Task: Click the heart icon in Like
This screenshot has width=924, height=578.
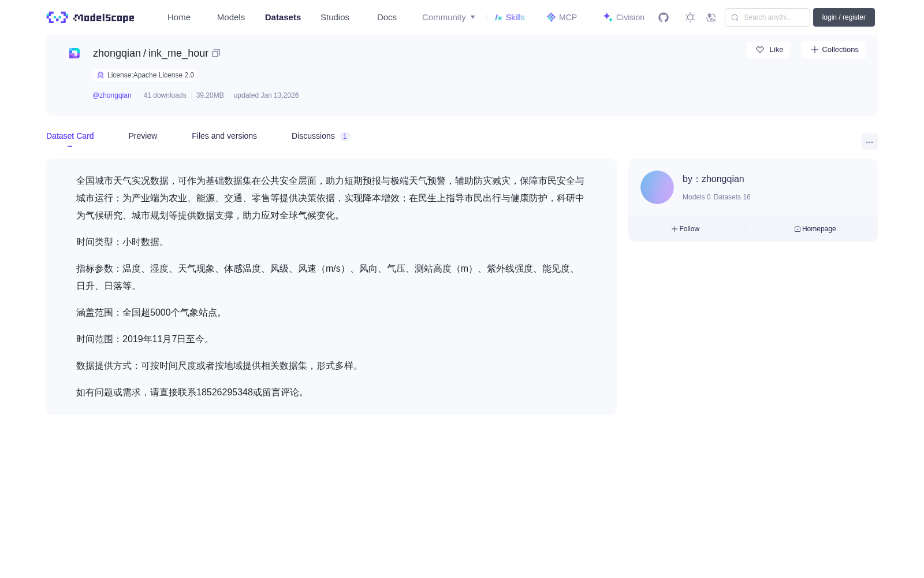Action: 760,50
